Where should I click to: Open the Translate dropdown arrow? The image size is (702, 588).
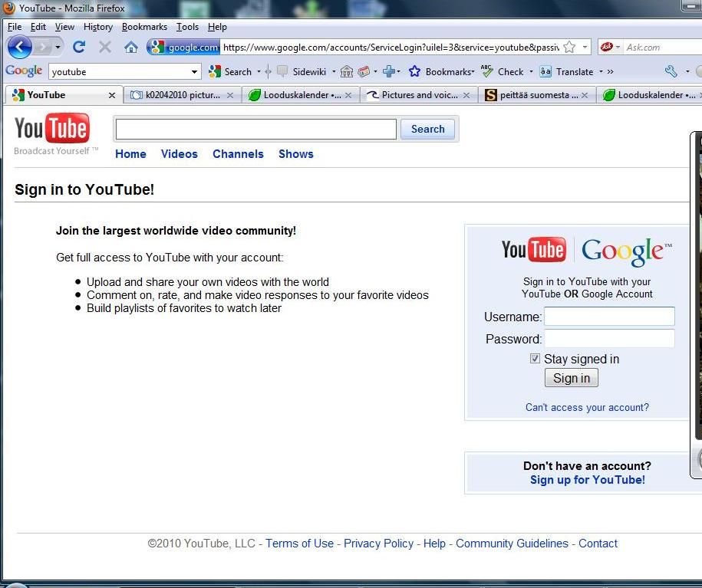pyautogui.click(x=601, y=71)
